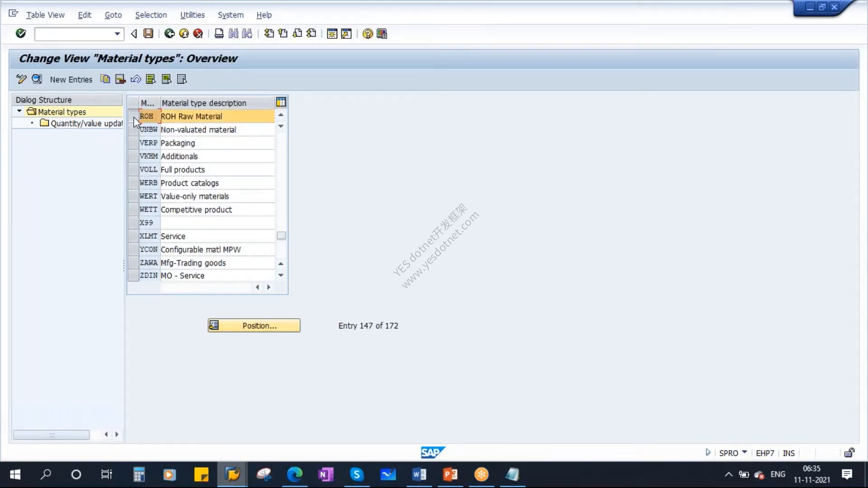Open the Utilities menu
The image size is (868, 488).
point(192,15)
